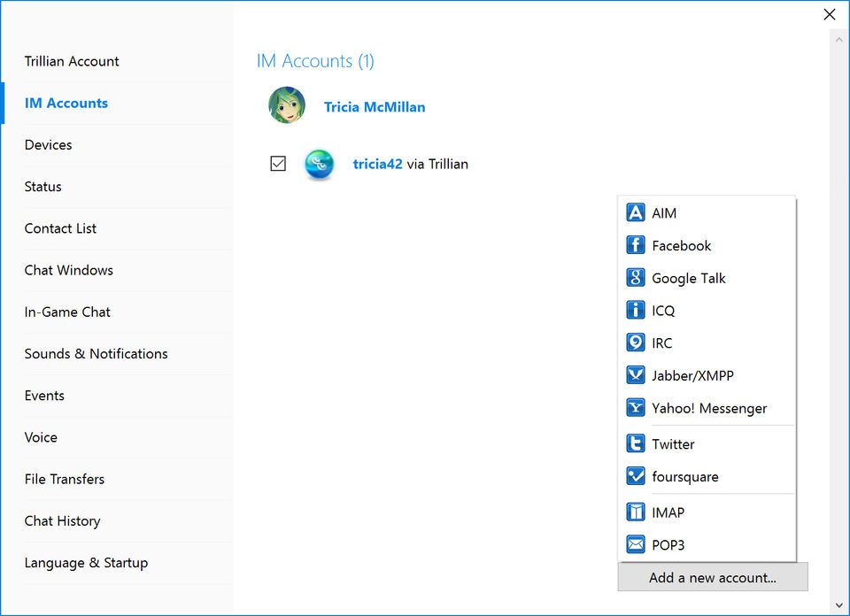Image resolution: width=850 pixels, height=616 pixels.
Task: Click Tricia McMillan's avatar picture
Action: click(287, 105)
